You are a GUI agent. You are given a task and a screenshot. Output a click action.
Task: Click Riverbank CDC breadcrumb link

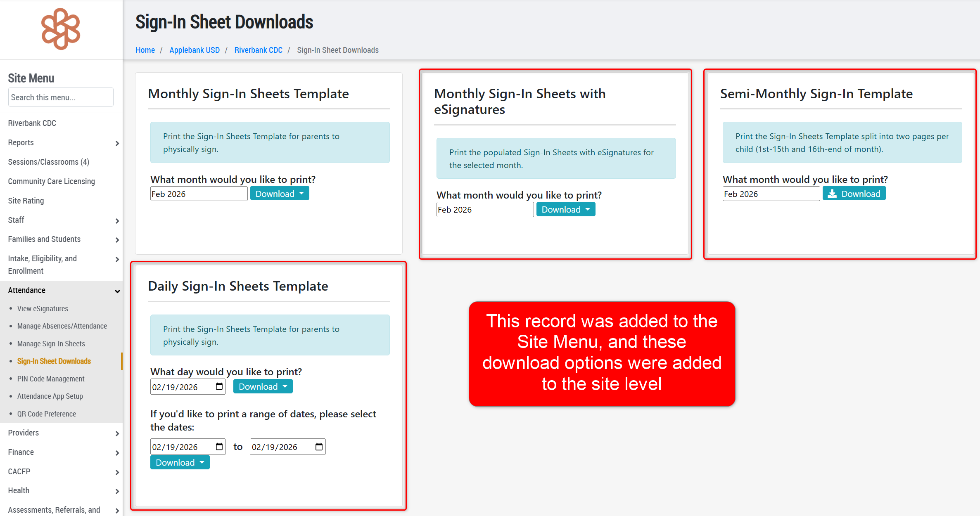(258, 50)
